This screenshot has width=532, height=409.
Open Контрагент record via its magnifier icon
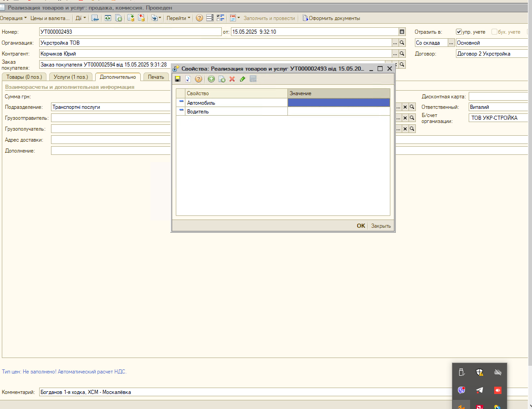(402, 54)
